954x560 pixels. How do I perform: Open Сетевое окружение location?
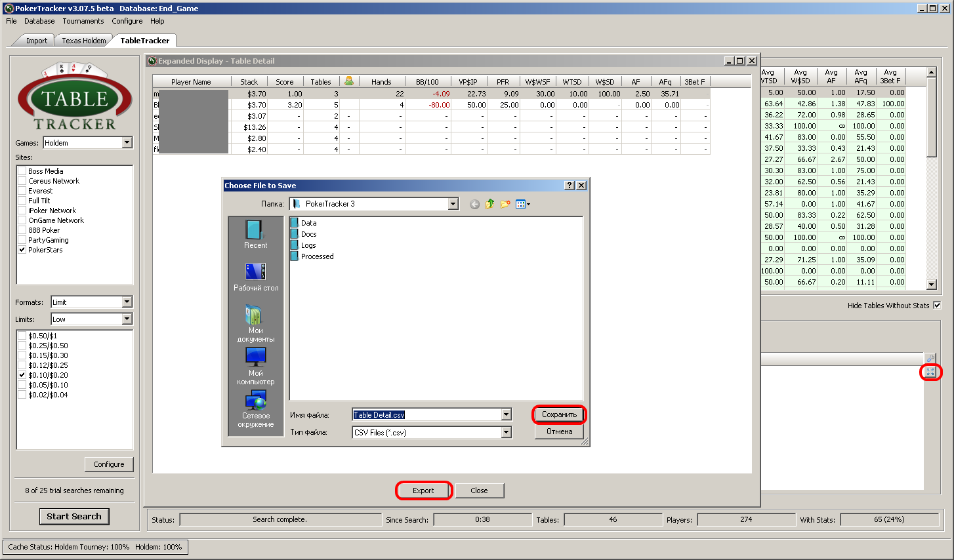click(x=255, y=409)
